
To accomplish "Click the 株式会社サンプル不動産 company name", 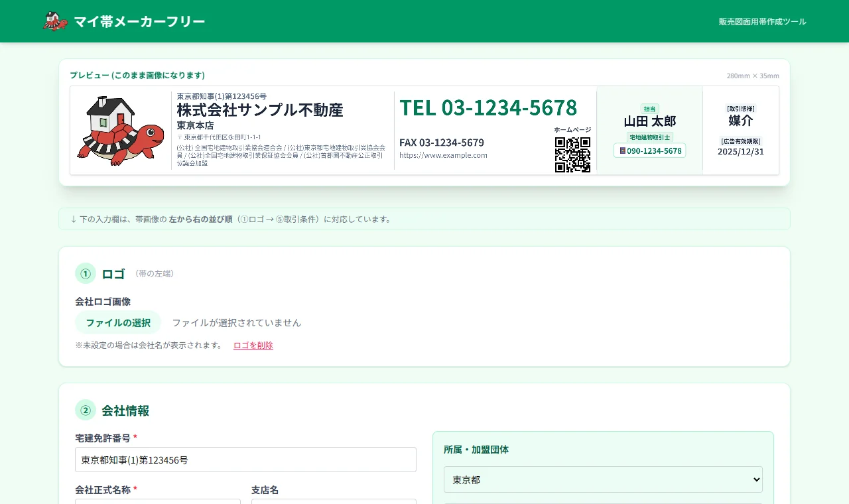I will click(x=260, y=109).
